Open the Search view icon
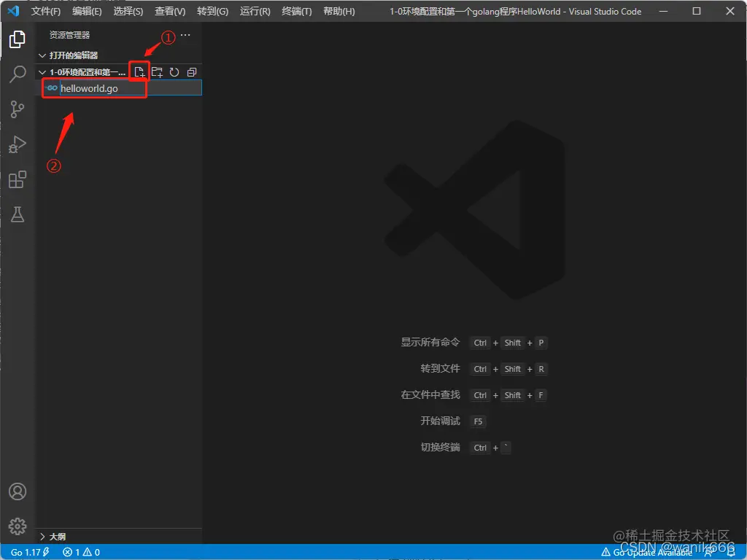Image resolution: width=747 pixels, height=560 pixels. 18,74
